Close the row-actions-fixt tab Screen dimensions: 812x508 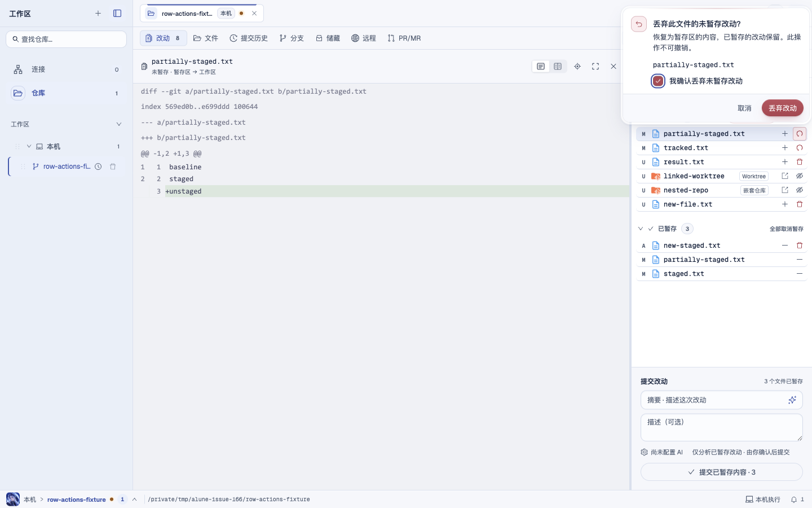(254, 14)
